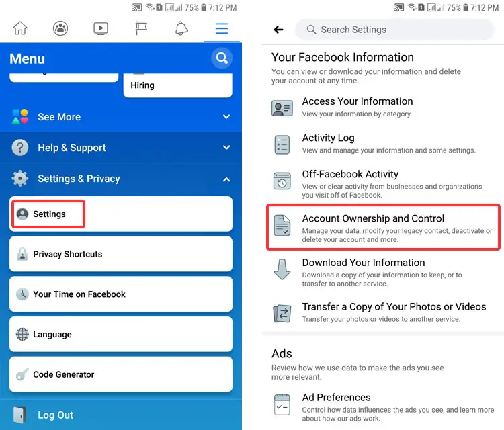Screen dimensions: 504x430
Task: Tap the magnifier in Search Settings
Action: (x=311, y=30)
